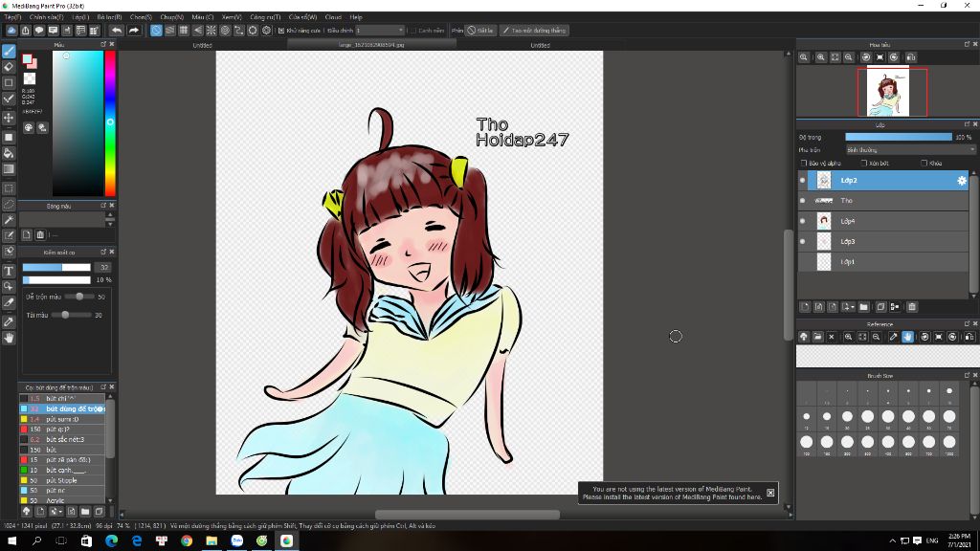980x551 pixels.
Task: Switch to the image jpg document tab
Action: [371, 45]
